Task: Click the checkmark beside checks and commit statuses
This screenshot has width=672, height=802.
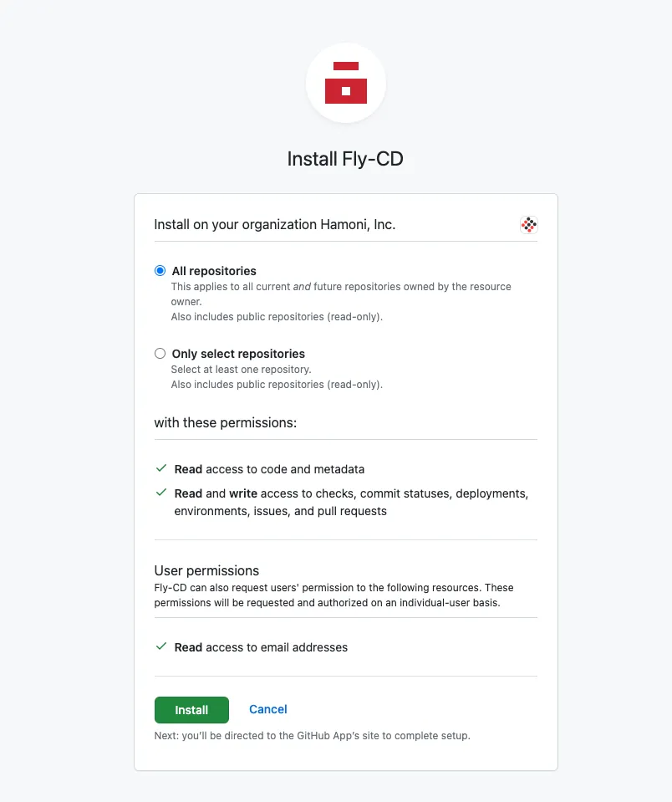Action: pos(160,493)
